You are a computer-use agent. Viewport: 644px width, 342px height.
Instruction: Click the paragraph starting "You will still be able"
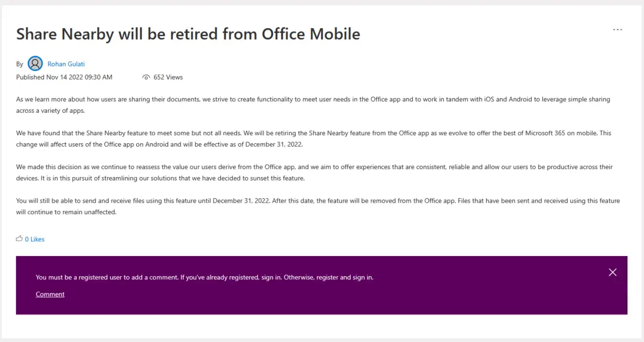point(318,206)
